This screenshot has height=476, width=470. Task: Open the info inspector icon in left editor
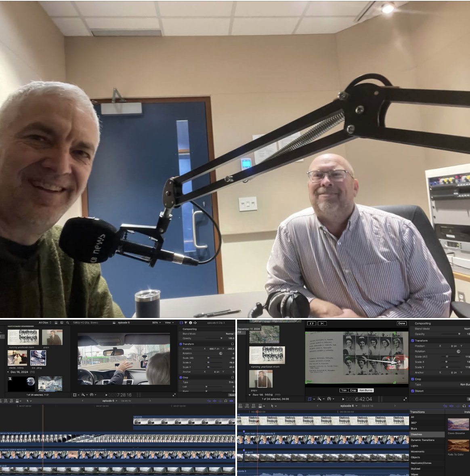tap(191, 323)
